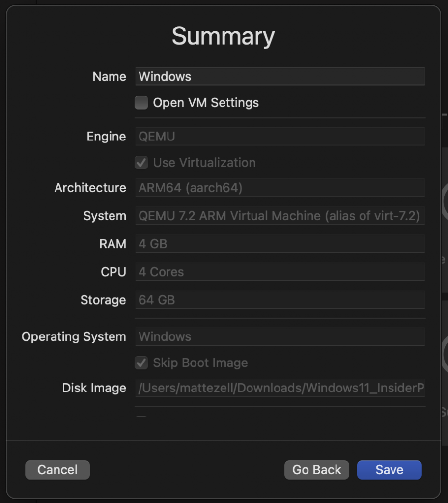Viewport: 448px width, 503px height.
Task: Click the Go Back button
Action: 316,470
